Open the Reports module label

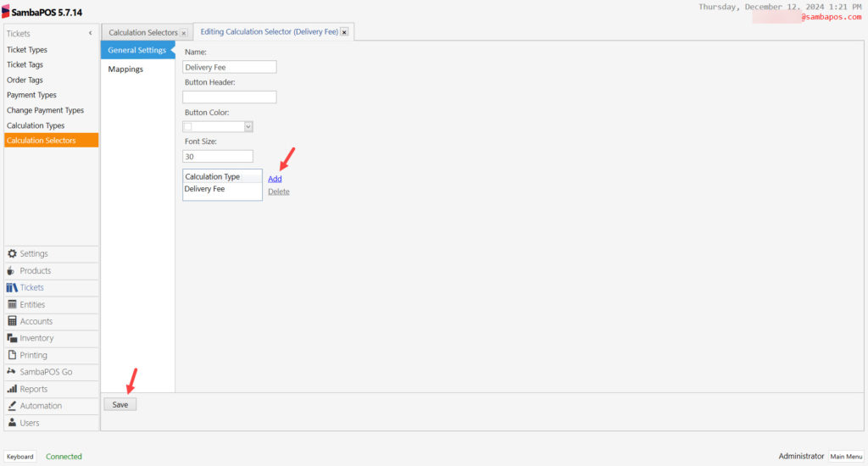tap(34, 389)
